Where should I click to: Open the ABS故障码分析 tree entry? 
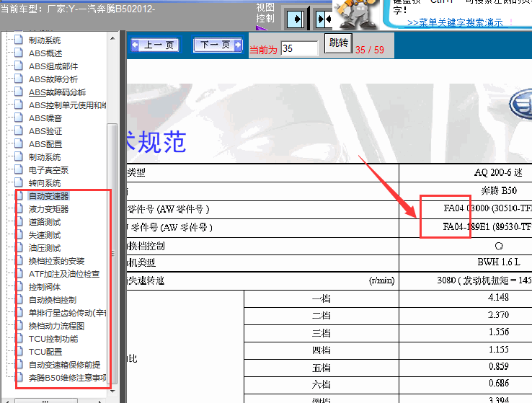(x=57, y=92)
